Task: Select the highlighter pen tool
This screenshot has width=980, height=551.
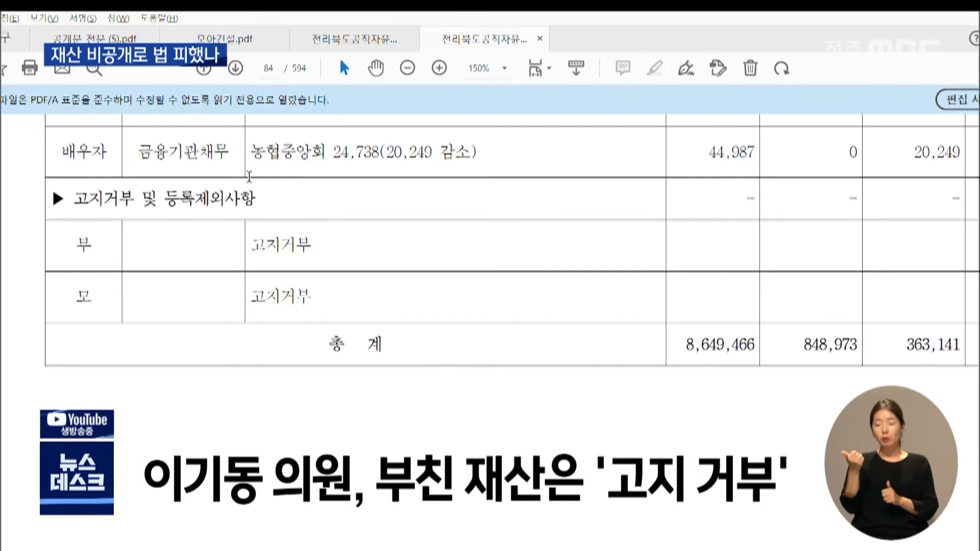Action: [654, 68]
